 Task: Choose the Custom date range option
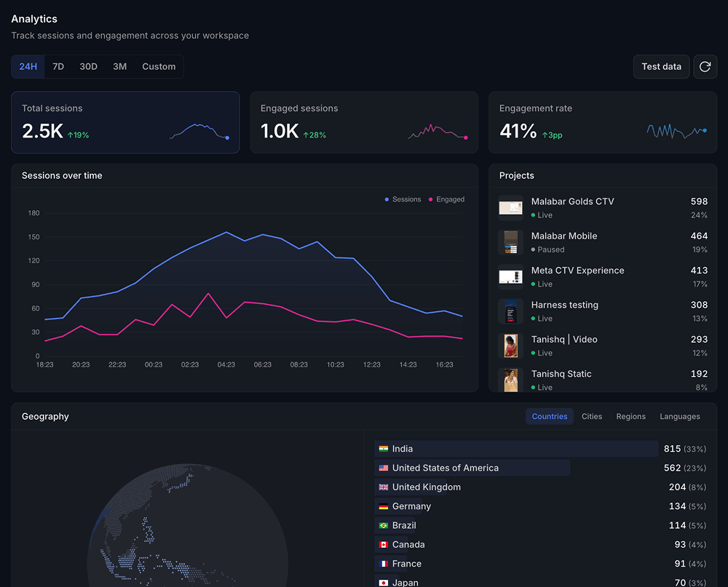[159, 66]
